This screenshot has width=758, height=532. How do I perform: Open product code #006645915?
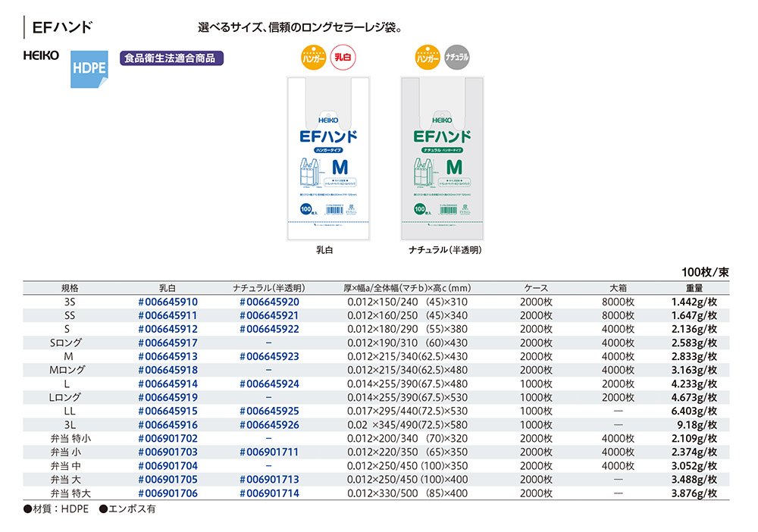tap(168, 412)
